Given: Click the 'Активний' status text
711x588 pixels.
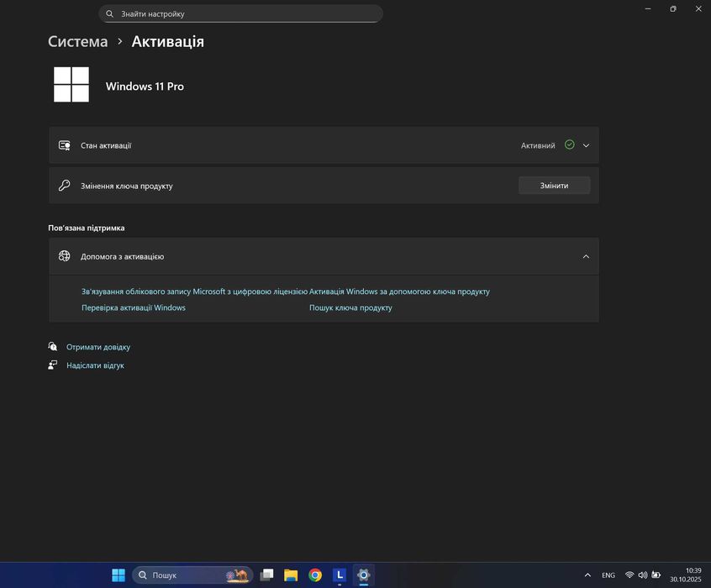Looking at the screenshot, I should [538, 145].
